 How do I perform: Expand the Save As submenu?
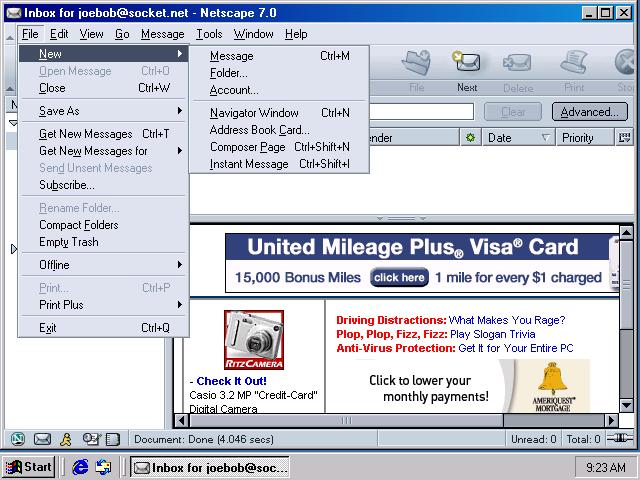coord(180,111)
